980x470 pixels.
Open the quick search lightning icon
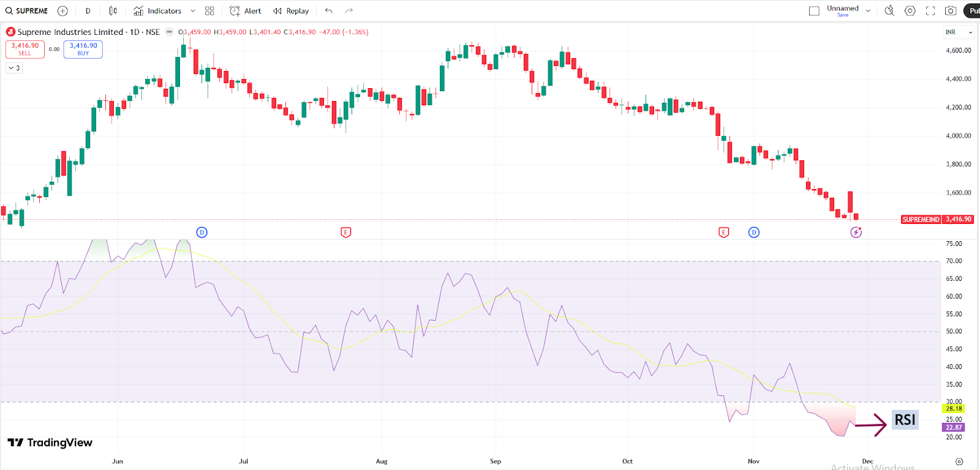(x=889, y=11)
